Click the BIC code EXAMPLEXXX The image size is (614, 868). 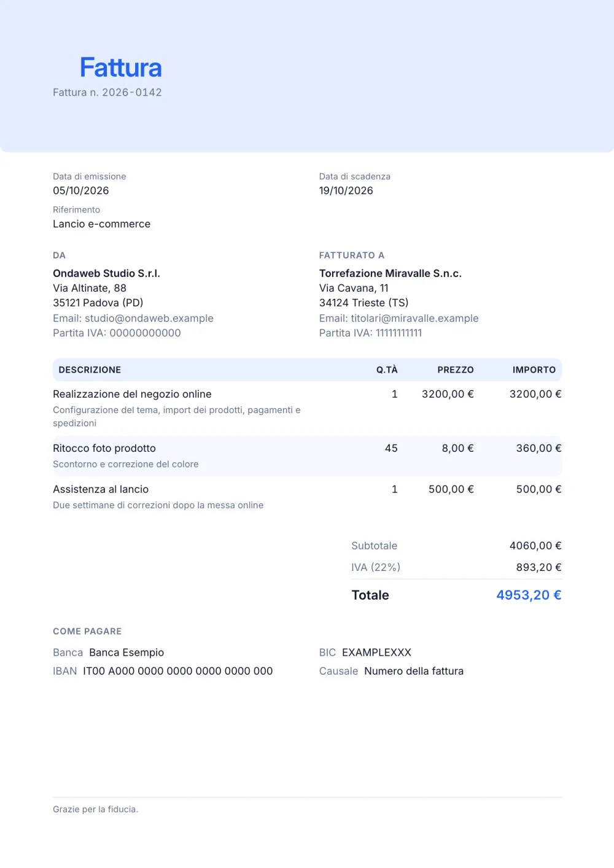(376, 653)
